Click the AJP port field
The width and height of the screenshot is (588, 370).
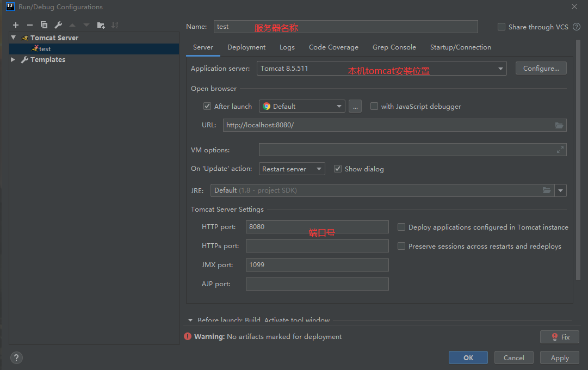pos(317,284)
